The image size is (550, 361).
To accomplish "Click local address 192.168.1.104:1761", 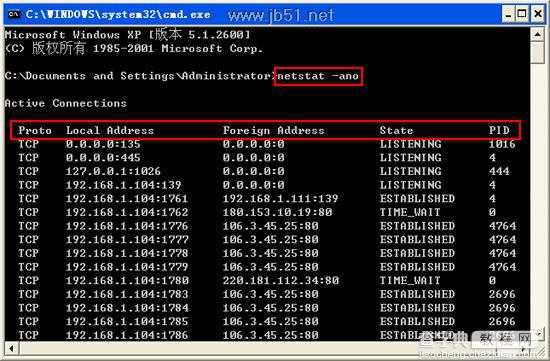I will (x=127, y=199).
